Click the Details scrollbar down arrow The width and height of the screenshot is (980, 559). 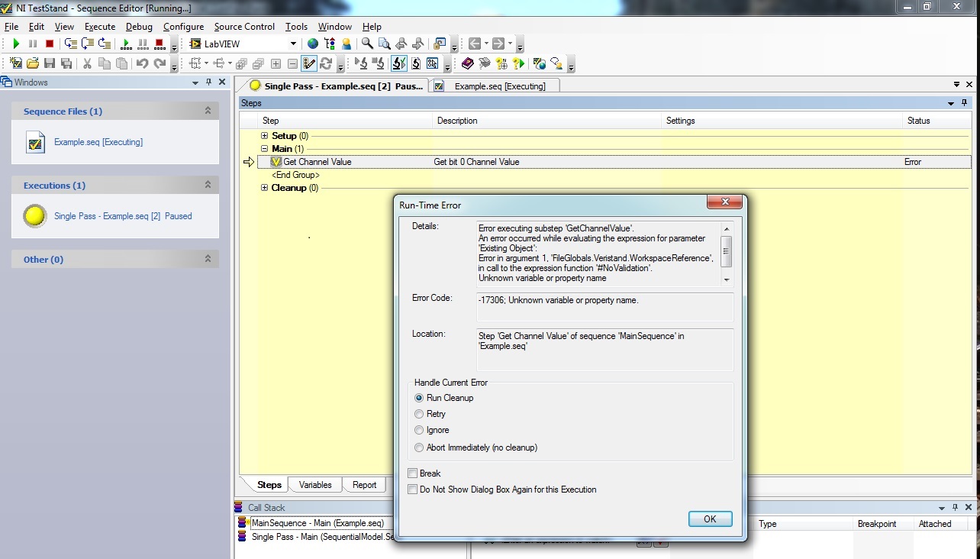pos(727,280)
